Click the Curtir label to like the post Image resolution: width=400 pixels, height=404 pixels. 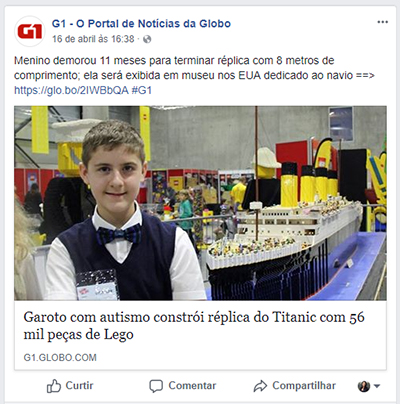point(79,386)
